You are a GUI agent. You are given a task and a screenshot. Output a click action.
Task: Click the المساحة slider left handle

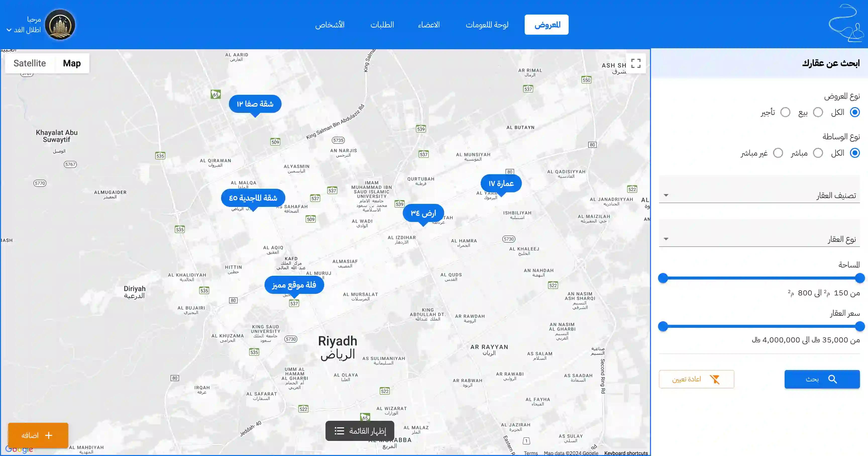click(x=663, y=278)
